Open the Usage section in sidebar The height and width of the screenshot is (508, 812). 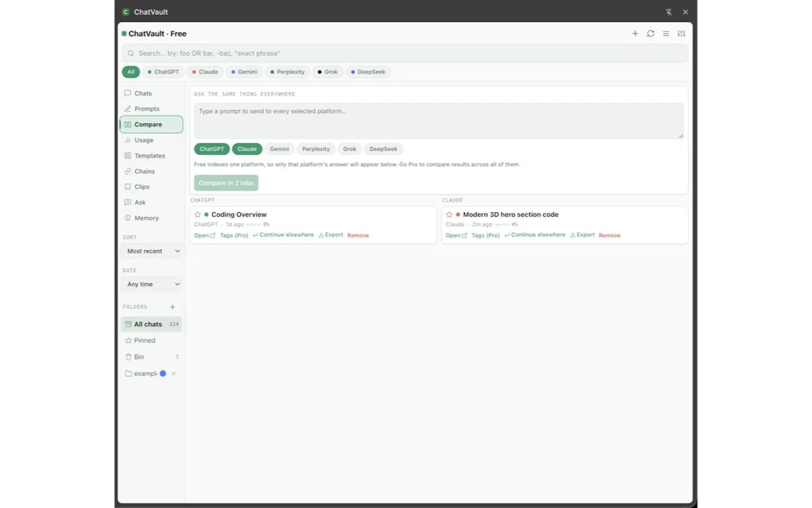click(151, 140)
